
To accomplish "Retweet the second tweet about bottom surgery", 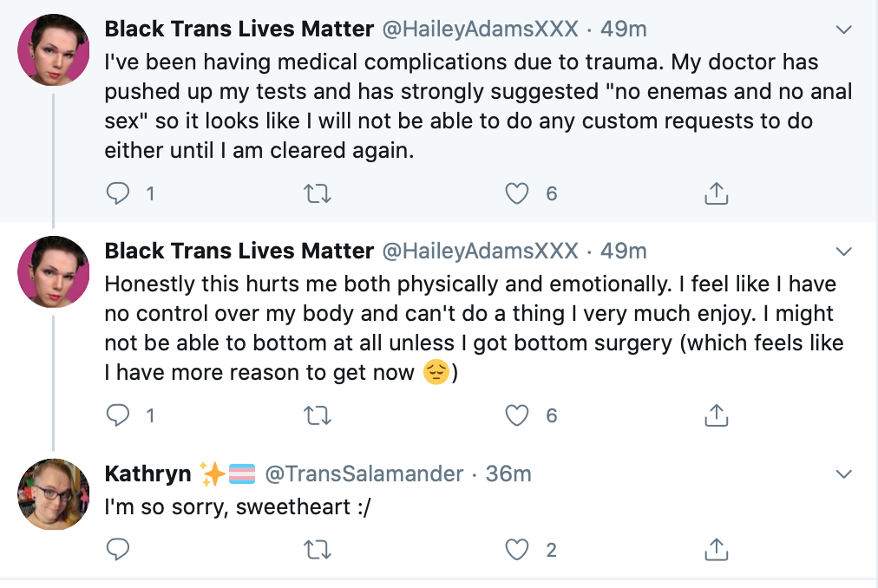I will click(318, 416).
